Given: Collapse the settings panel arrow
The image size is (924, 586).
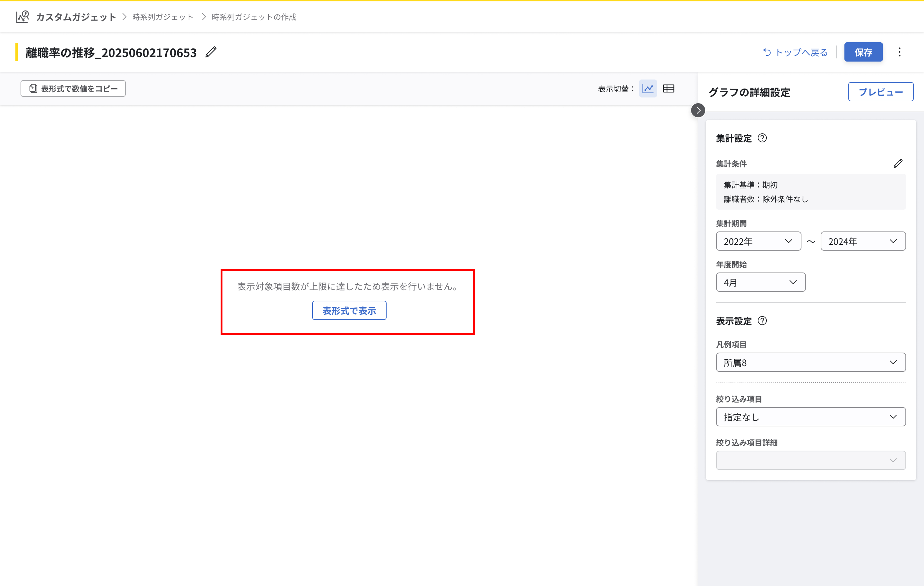Looking at the screenshot, I should coord(698,110).
